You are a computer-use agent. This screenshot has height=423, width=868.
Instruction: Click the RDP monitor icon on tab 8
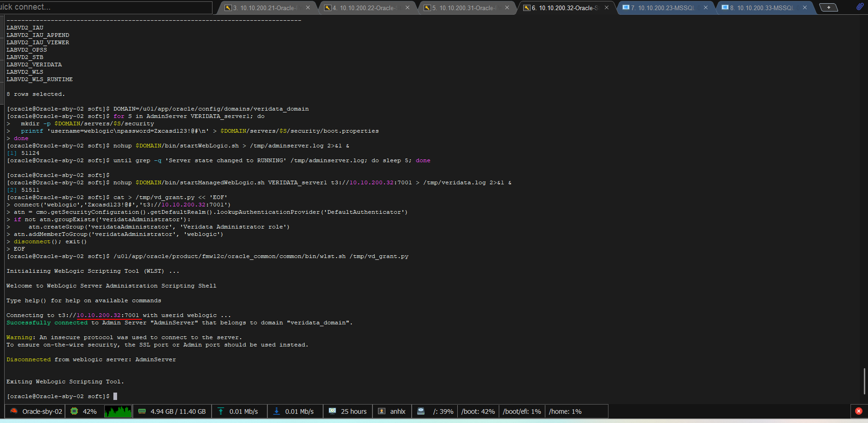tap(725, 7)
